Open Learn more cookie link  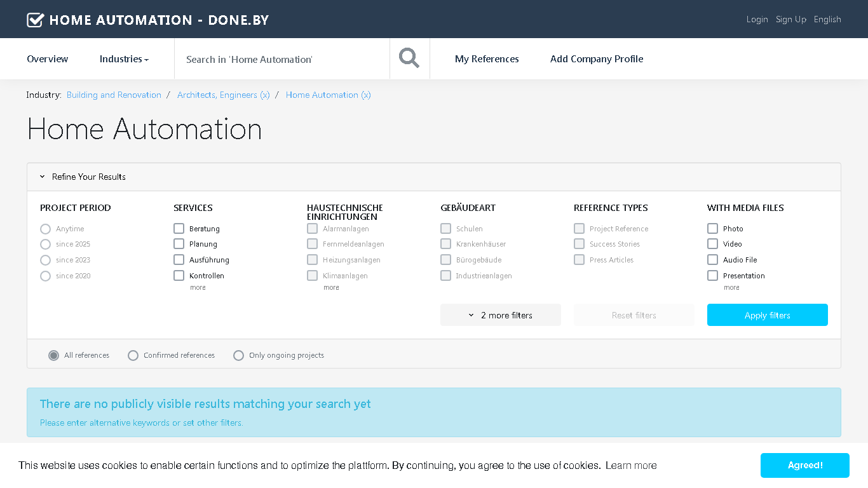click(631, 466)
